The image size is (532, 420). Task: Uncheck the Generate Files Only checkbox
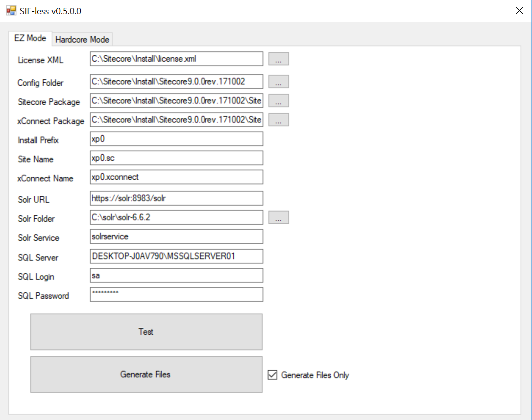pyautogui.click(x=273, y=375)
